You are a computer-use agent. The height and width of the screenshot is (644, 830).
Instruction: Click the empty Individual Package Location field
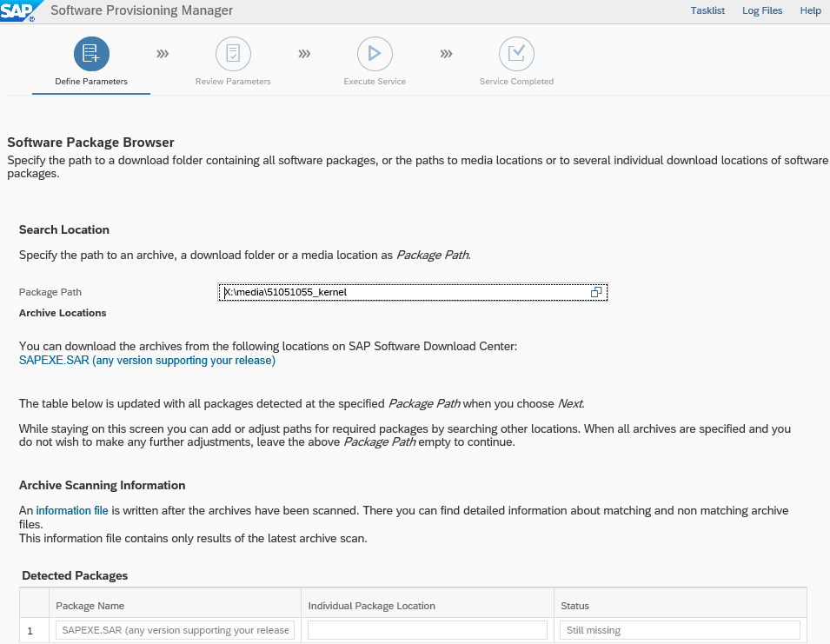(428, 630)
